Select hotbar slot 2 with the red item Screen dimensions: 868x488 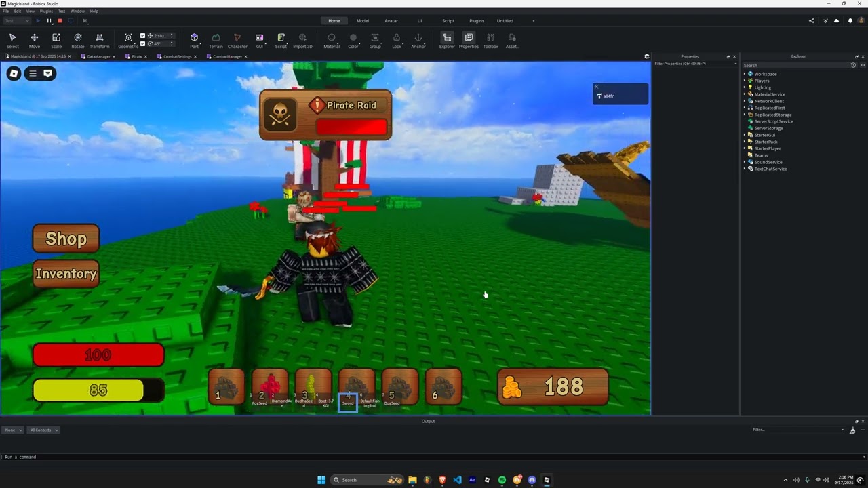(269, 388)
